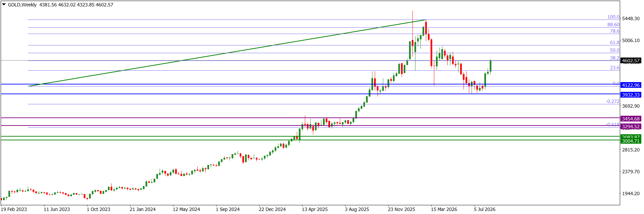Click the Fibonacci -0.272 extension label
Image resolution: width=644 pixels, height=214 pixels.
(x=612, y=101)
